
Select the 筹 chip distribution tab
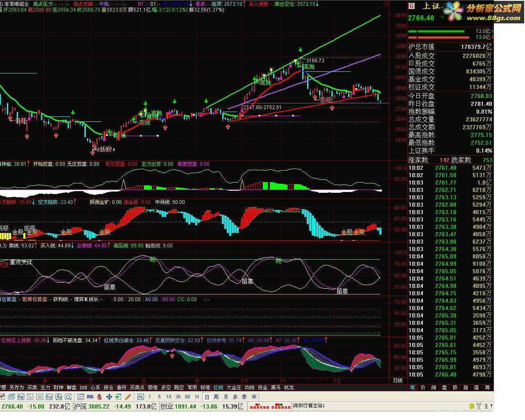coord(487,387)
